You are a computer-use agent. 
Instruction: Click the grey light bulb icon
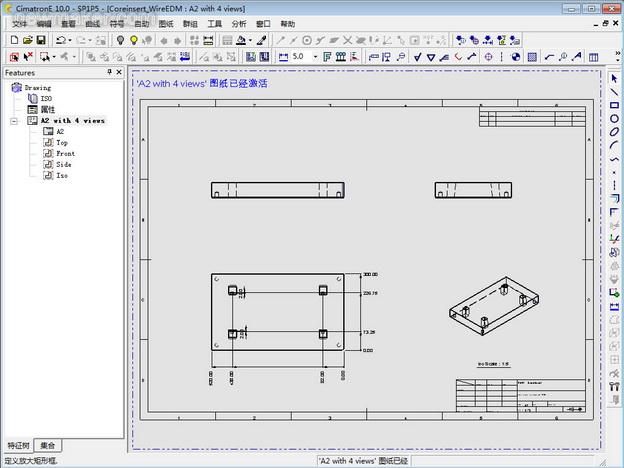(120, 40)
